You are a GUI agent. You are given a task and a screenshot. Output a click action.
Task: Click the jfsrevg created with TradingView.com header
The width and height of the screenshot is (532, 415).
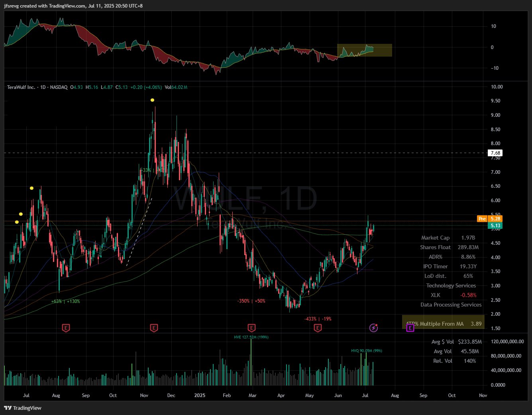pos(73,6)
